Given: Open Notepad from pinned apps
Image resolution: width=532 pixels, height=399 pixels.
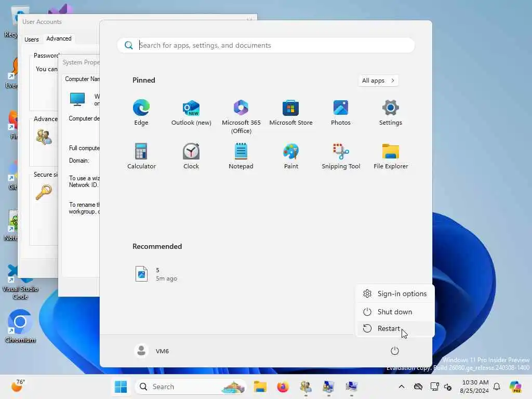Looking at the screenshot, I should (241, 156).
